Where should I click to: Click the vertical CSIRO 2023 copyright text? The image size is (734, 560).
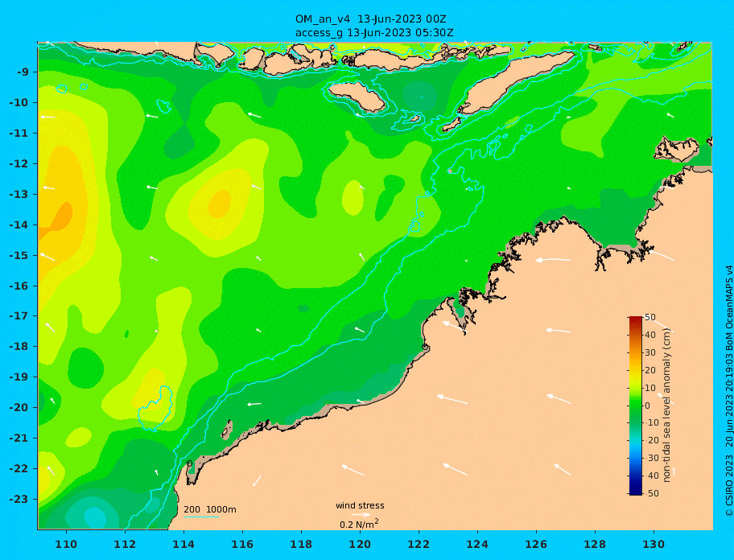click(729, 391)
